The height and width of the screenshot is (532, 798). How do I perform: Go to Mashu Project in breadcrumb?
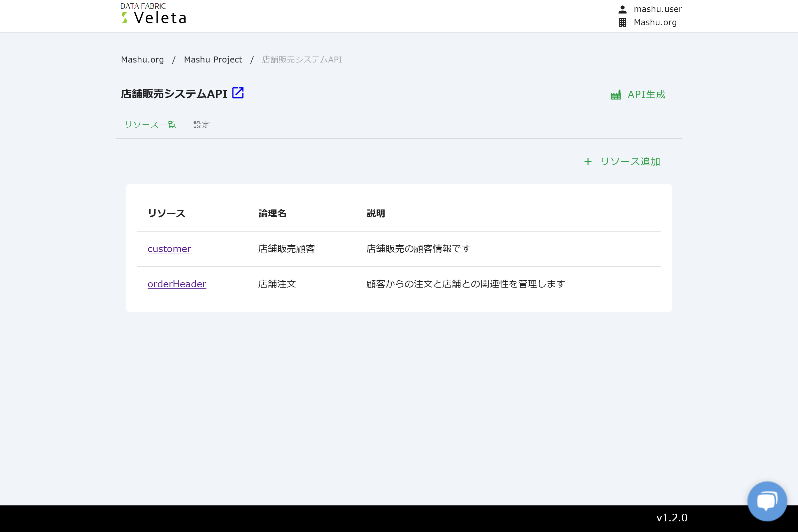(x=213, y=60)
